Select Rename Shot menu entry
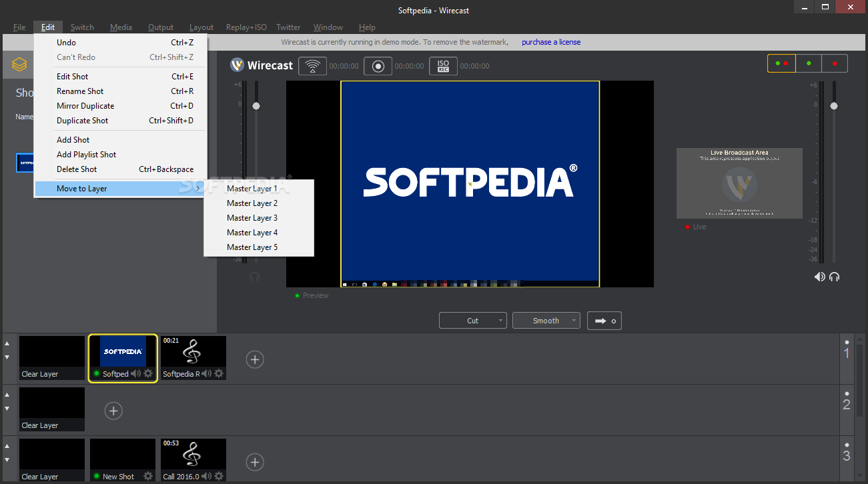Viewport: 868px width, 484px height. point(121,91)
